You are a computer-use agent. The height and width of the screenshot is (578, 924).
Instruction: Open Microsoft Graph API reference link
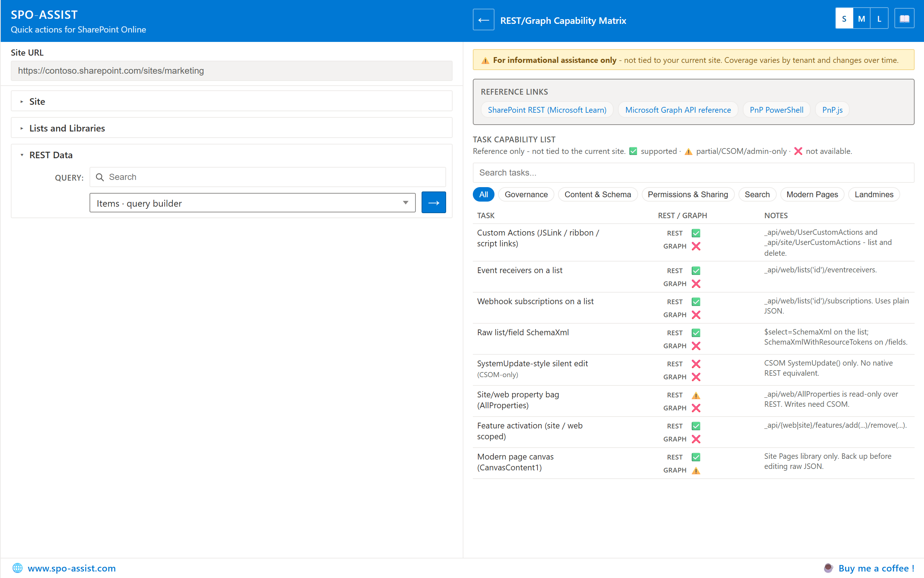(678, 110)
